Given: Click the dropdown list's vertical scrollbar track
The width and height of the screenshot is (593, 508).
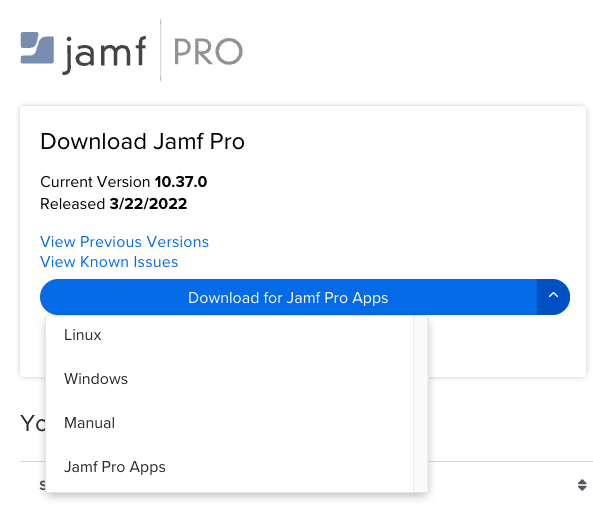Looking at the screenshot, I should point(421,404).
